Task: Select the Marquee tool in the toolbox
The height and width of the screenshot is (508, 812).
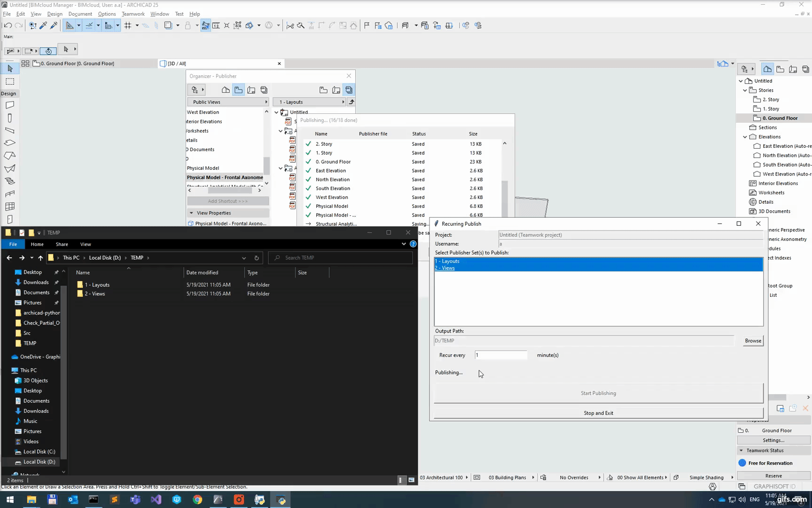Action: pyautogui.click(x=10, y=81)
